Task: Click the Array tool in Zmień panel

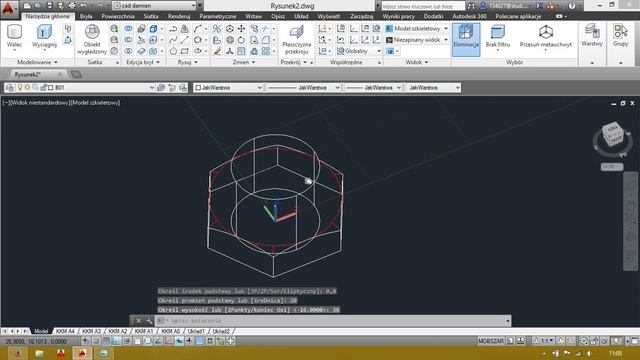Action: [266, 51]
